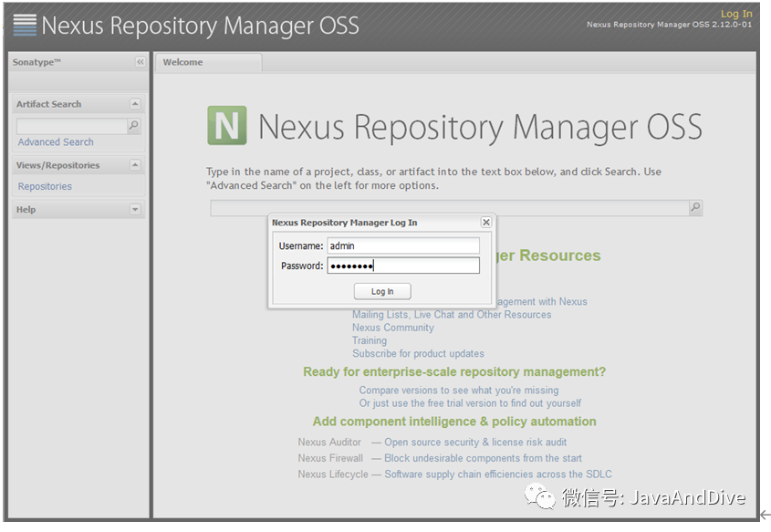Click the Log In link in header

[x=736, y=14]
